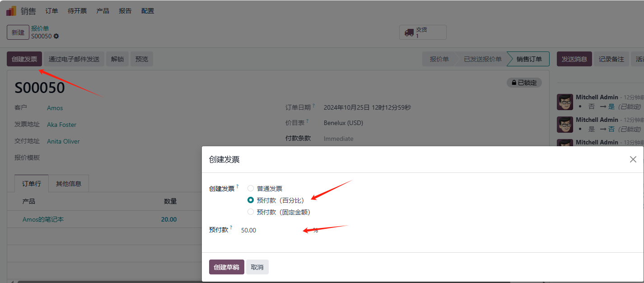The width and height of the screenshot is (644, 283).
Task: Open the 交货 delivery truck smart button
Action: click(x=422, y=32)
